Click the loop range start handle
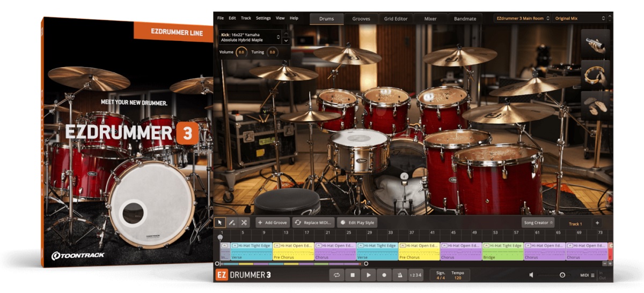Image resolution: width=644 pixels, height=293 pixels. point(217,263)
